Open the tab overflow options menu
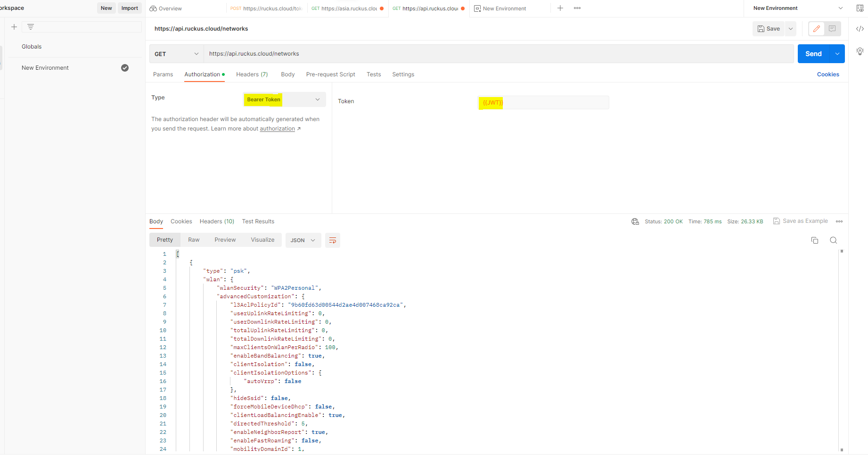868x457 pixels. click(x=577, y=8)
